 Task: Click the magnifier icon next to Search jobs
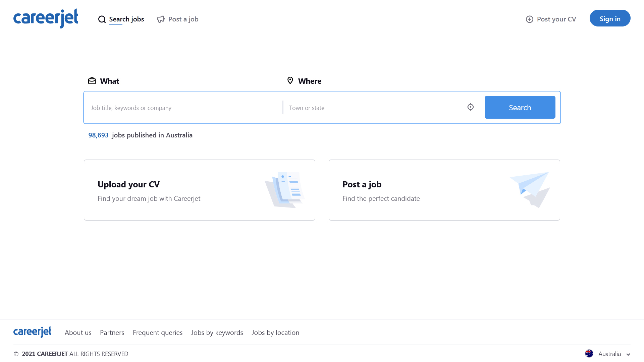(x=102, y=19)
